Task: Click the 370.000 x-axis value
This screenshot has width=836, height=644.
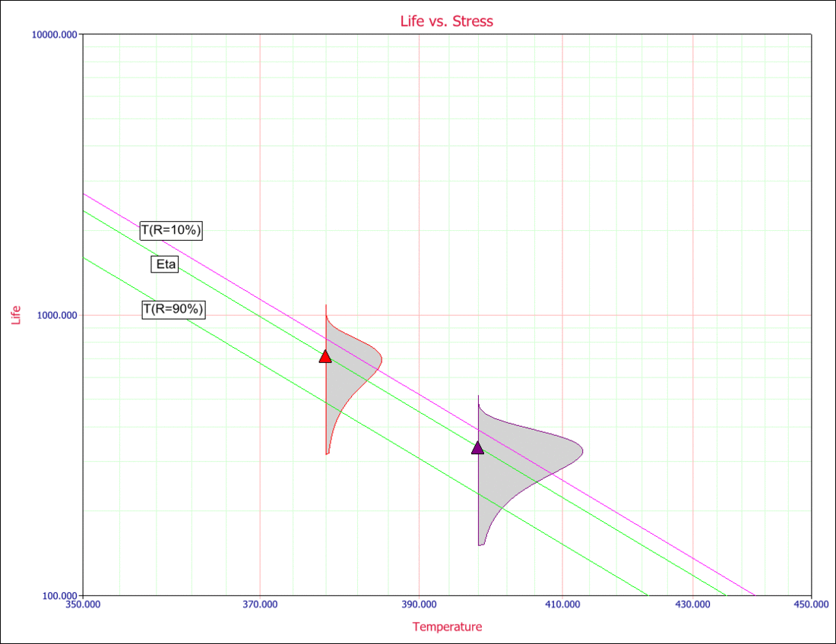Action: click(260, 604)
